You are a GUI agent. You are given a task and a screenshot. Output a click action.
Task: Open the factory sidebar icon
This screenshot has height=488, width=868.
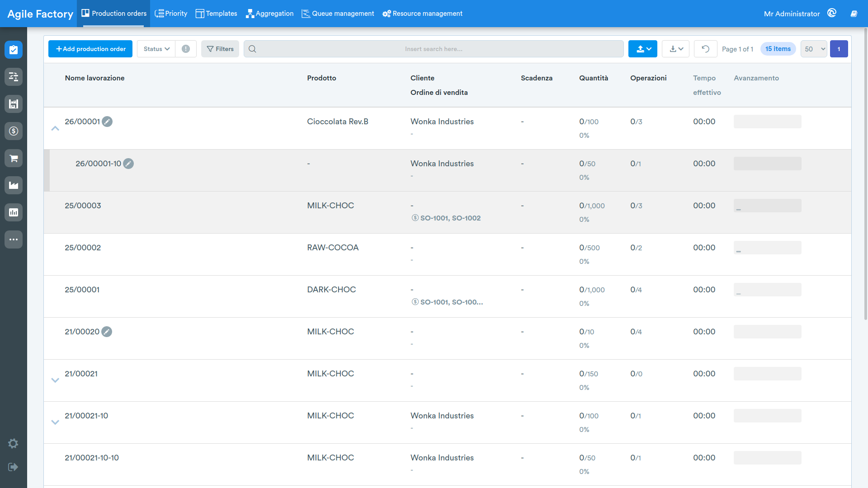14,185
